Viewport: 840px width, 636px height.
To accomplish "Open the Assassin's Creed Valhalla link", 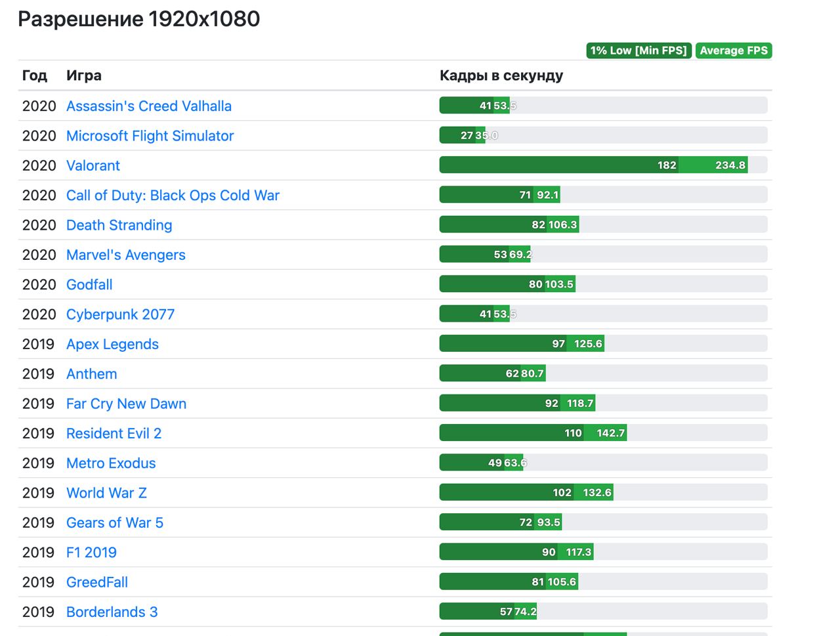I will click(149, 106).
